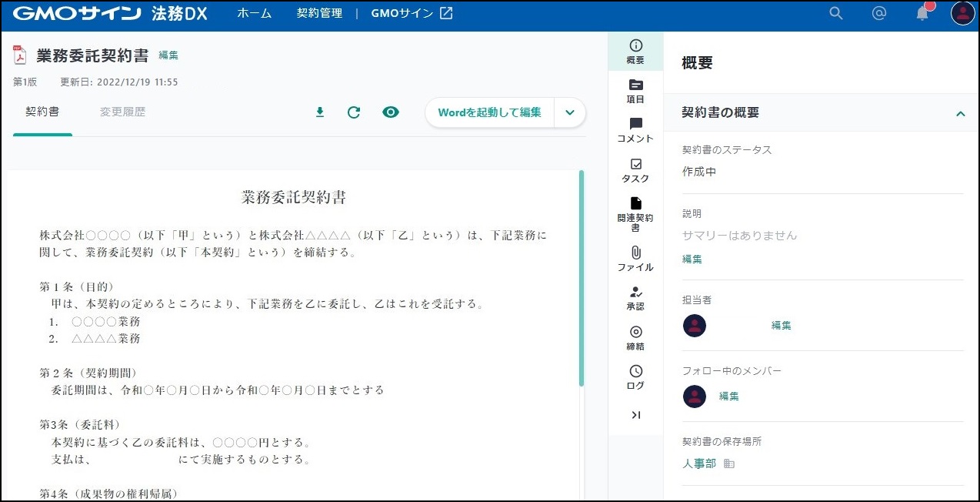Open the user profile avatar in header
This screenshot has height=502, width=980.
(x=962, y=14)
